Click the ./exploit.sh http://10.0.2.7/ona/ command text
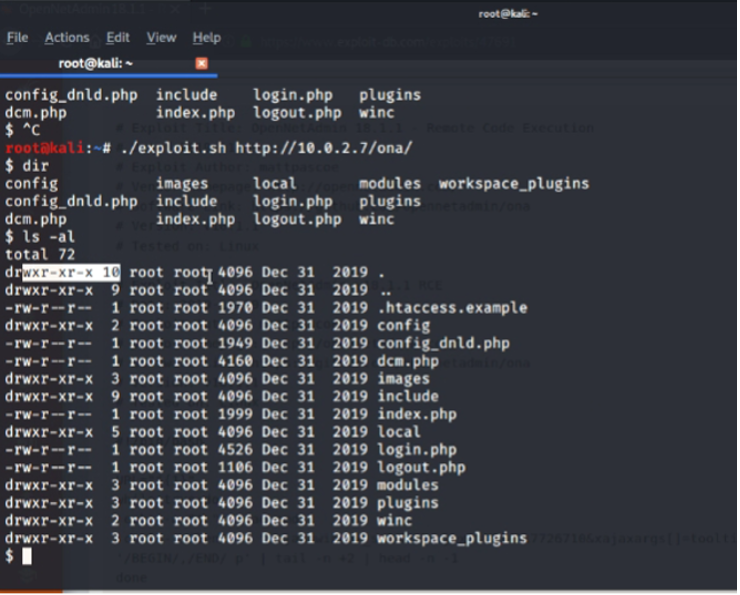The image size is (740, 595). [267, 148]
